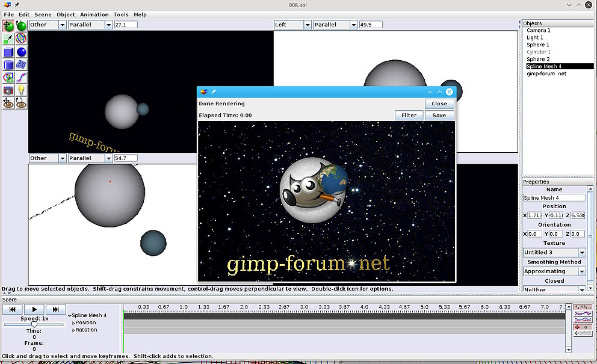Enable the select and move keyframes mode
The image size is (597, 364).
click(x=583, y=327)
